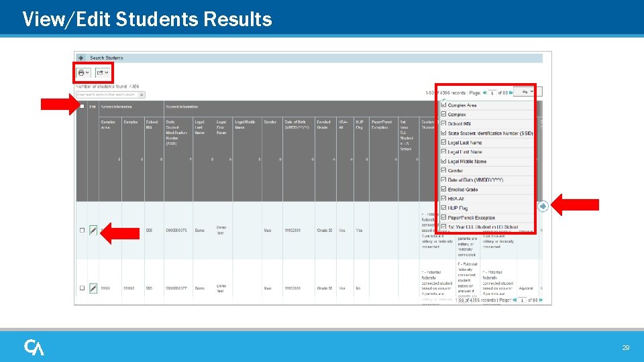Uncheck Legal Last Name column option
Viewport: 644px width, 362px height.
(x=443, y=142)
